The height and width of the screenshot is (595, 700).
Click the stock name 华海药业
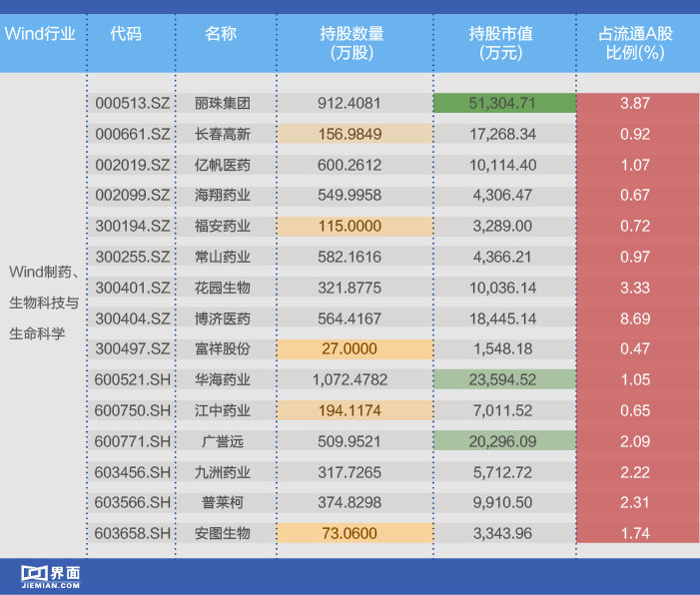click(223, 379)
